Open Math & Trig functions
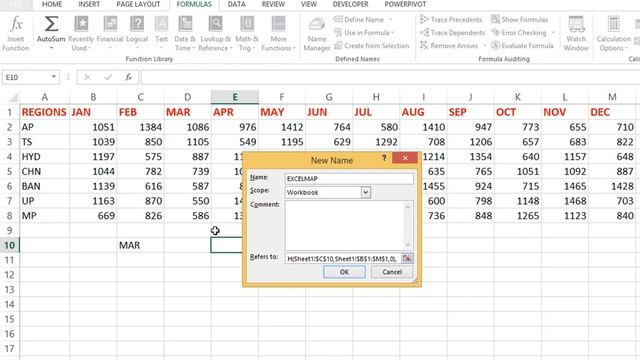The width and height of the screenshot is (640, 360). (x=247, y=33)
